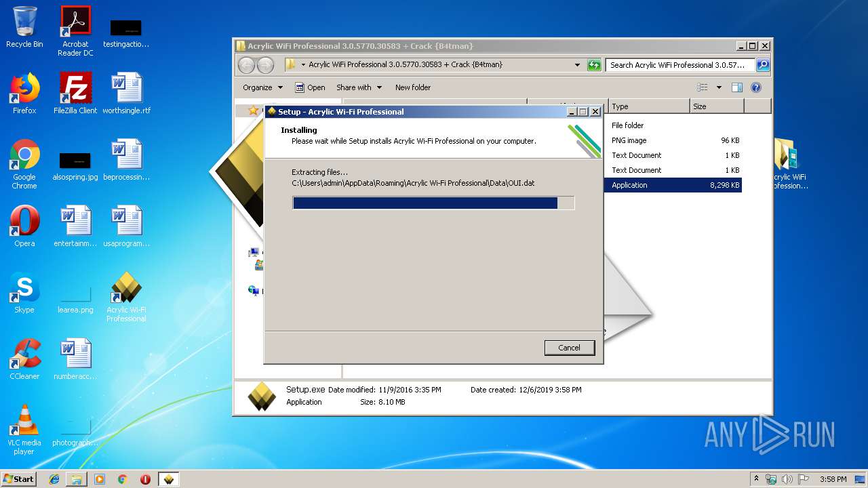The image size is (868, 488).
Task: Click Explorer refresh button beside address bar
Action: pos(594,65)
